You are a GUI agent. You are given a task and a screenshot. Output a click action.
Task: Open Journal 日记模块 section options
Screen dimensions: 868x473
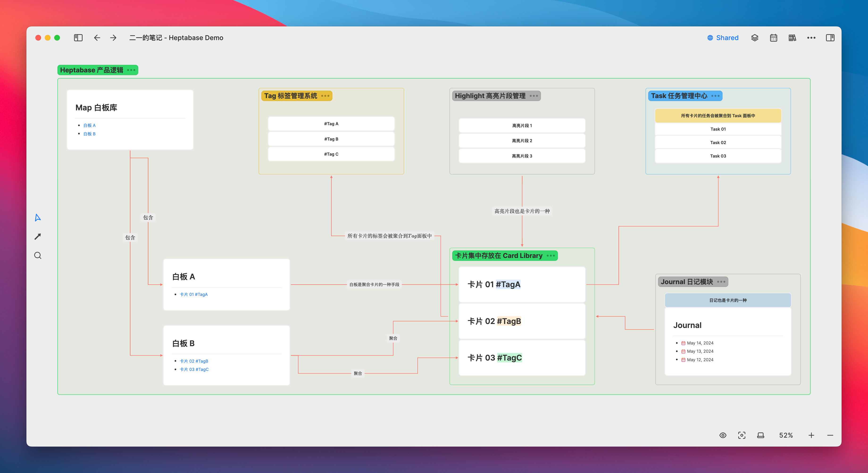[x=721, y=282]
